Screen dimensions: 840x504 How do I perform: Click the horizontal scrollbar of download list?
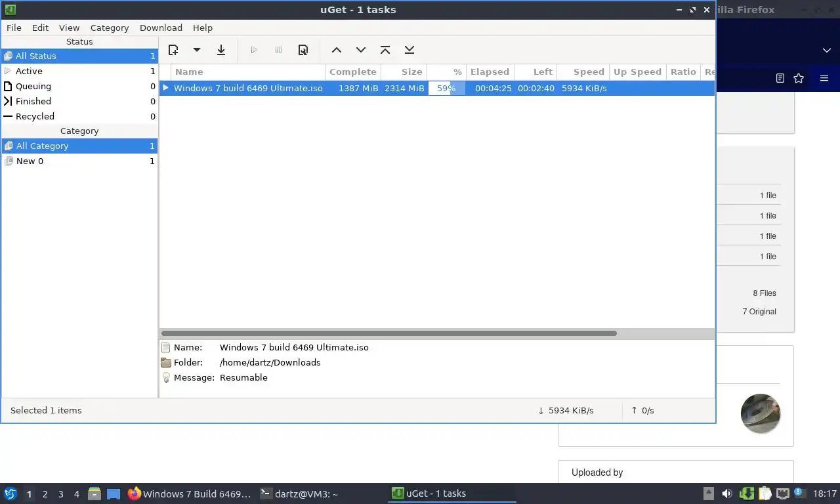pos(389,333)
